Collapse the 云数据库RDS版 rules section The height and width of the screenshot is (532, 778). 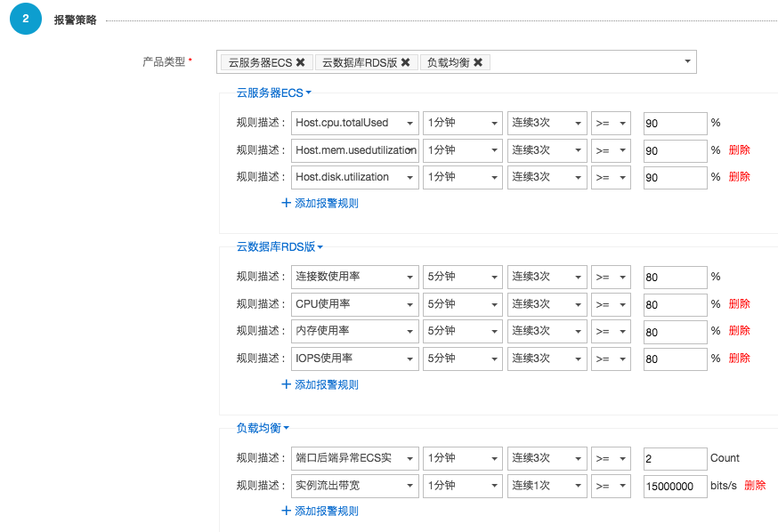click(x=280, y=247)
